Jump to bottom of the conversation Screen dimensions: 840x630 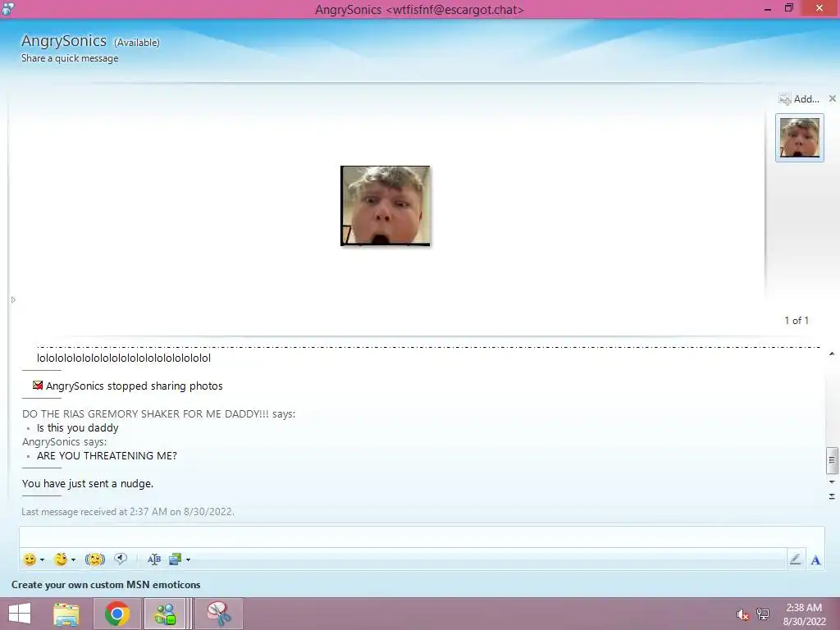tap(832, 496)
